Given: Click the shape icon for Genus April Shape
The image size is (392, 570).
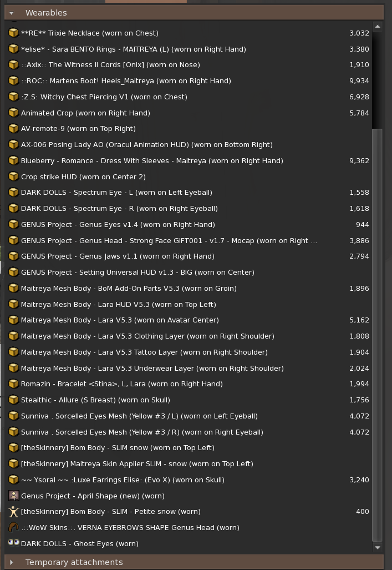Looking at the screenshot, I should pos(13,496).
